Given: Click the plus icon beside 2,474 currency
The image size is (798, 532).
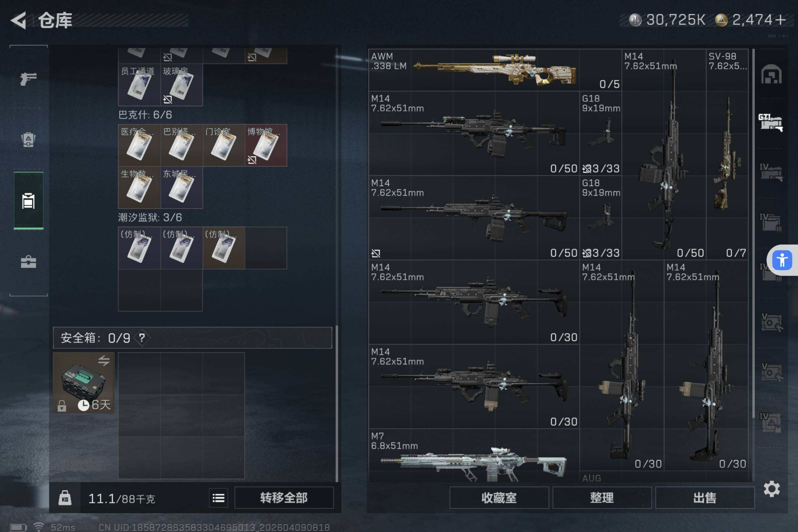Looking at the screenshot, I should tap(780, 20).
